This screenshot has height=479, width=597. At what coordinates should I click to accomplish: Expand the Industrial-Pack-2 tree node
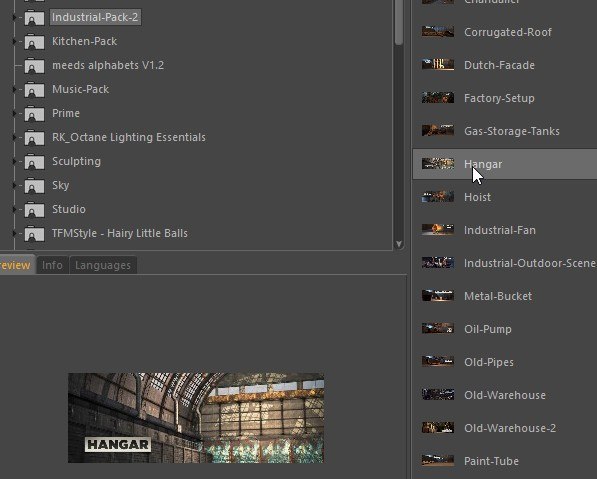(14, 18)
